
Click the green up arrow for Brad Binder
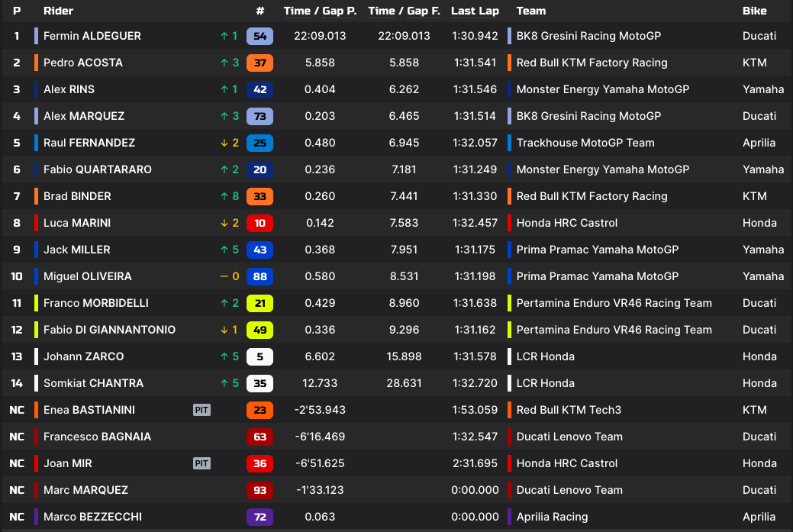pyautogui.click(x=224, y=196)
